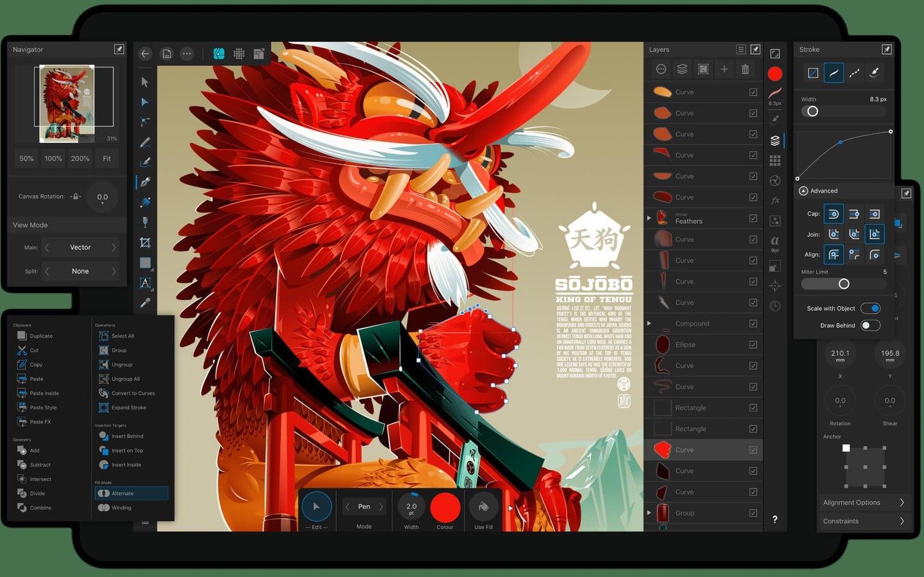Click the Fit button in Navigator
Screen dimensions: 924x577
click(107, 158)
